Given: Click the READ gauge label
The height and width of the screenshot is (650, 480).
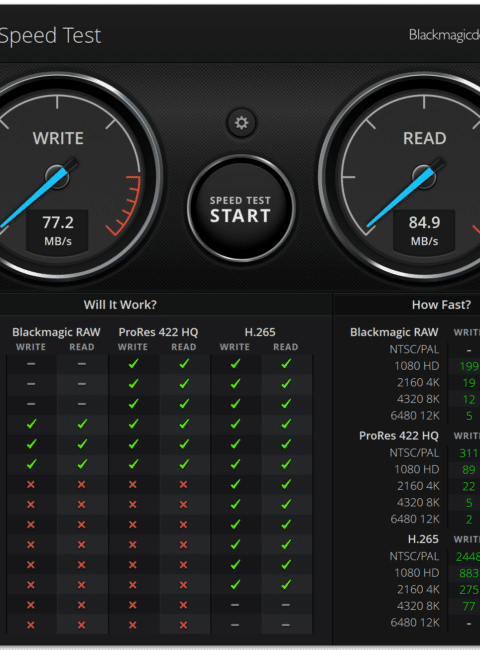Looking at the screenshot, I should click(x=424, y=138).
